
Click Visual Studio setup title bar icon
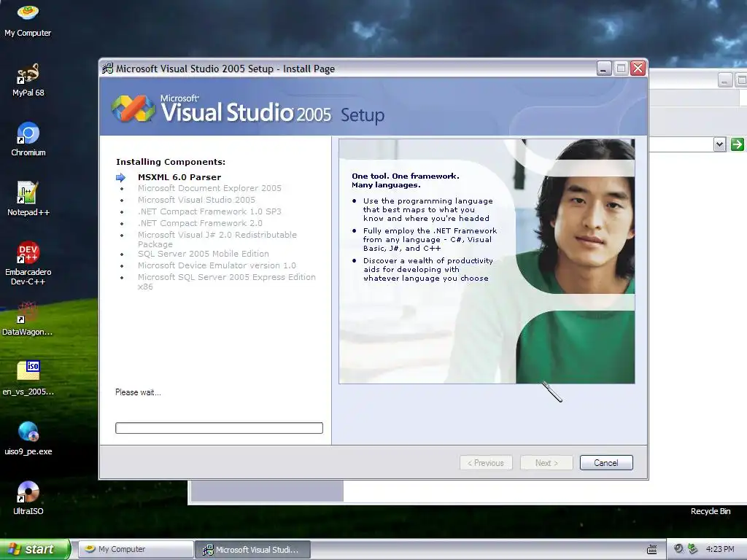click(108, 69)
